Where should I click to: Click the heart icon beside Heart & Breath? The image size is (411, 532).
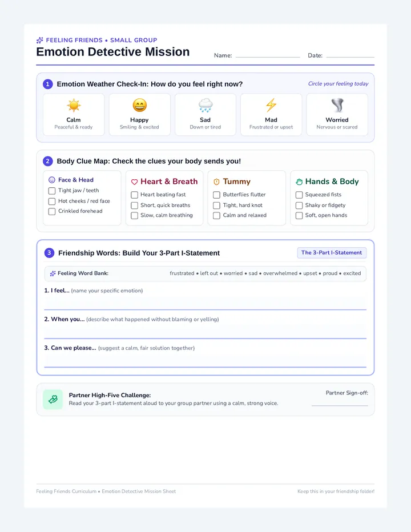click(134, 182)
